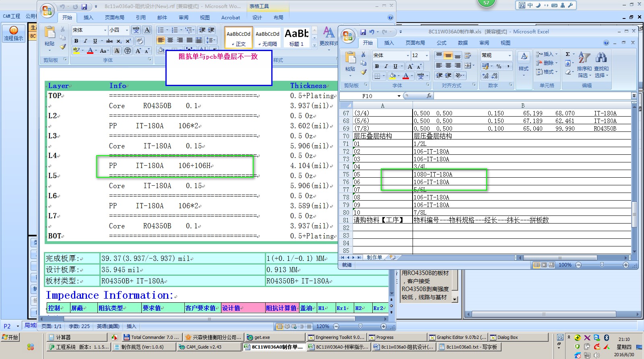Click the Word Office button
This screenshot has width=644, height=359.
point(47,11)
